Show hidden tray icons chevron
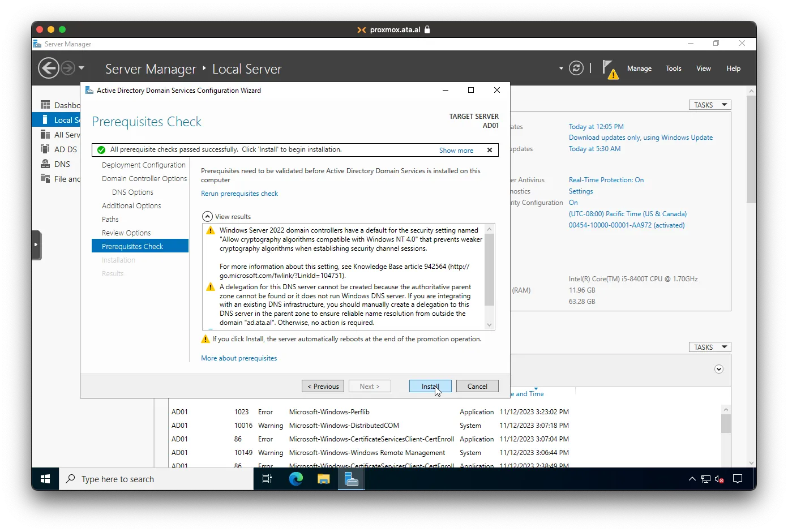Screen dimensions: 788x532 coord(692,479)
